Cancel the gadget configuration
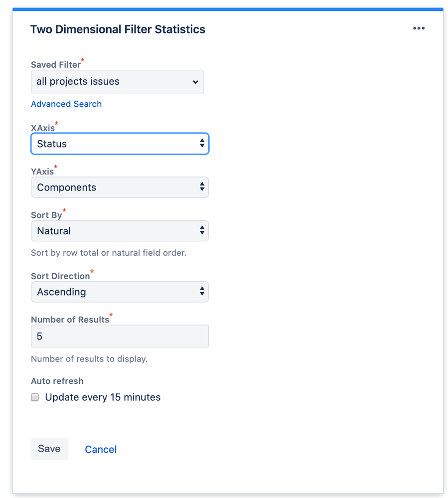 (101, 449)
